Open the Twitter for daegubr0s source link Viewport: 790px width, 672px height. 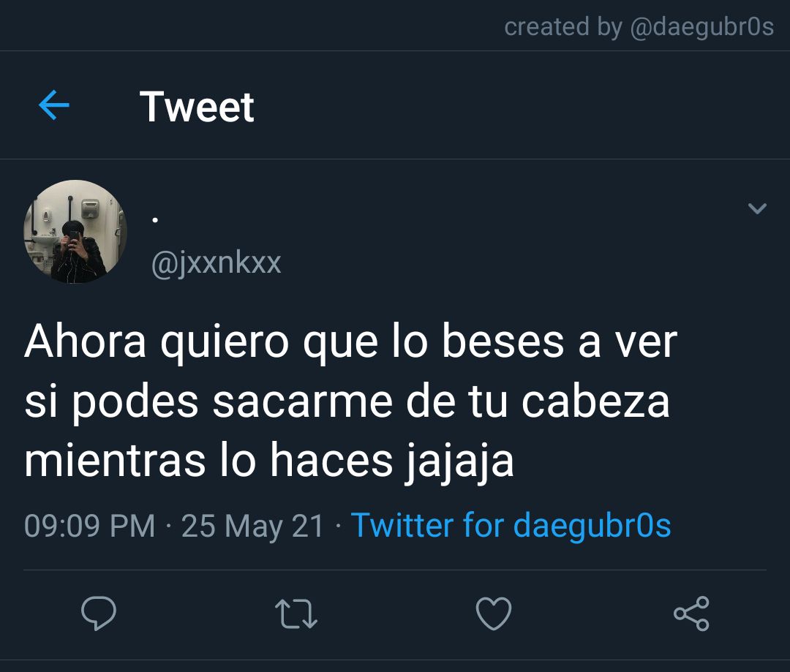(511, 526)
